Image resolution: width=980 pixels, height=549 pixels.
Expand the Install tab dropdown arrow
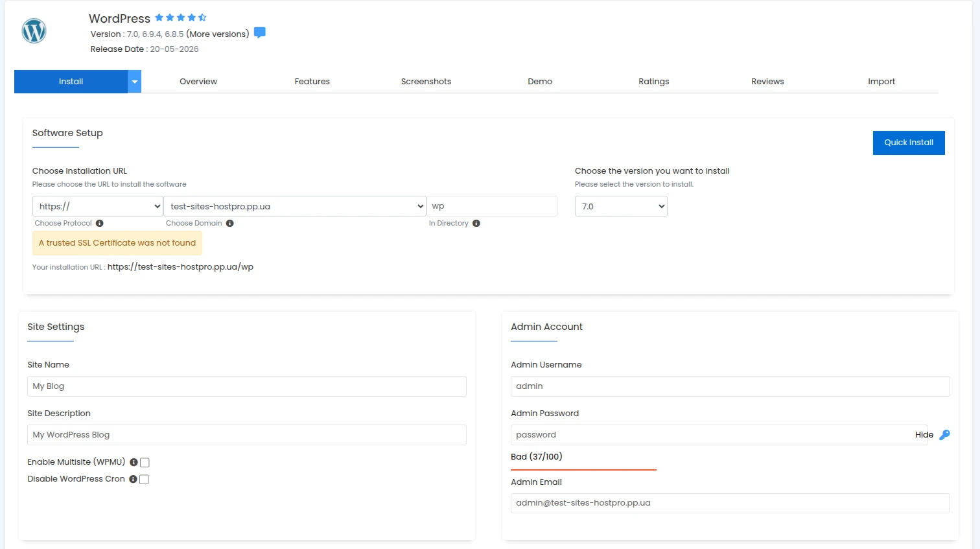click(x=135, y=82)
